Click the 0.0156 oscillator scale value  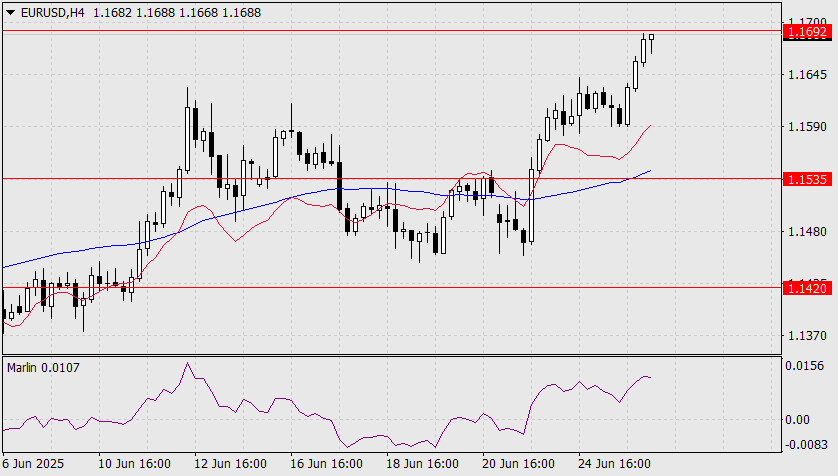point(804,366)
